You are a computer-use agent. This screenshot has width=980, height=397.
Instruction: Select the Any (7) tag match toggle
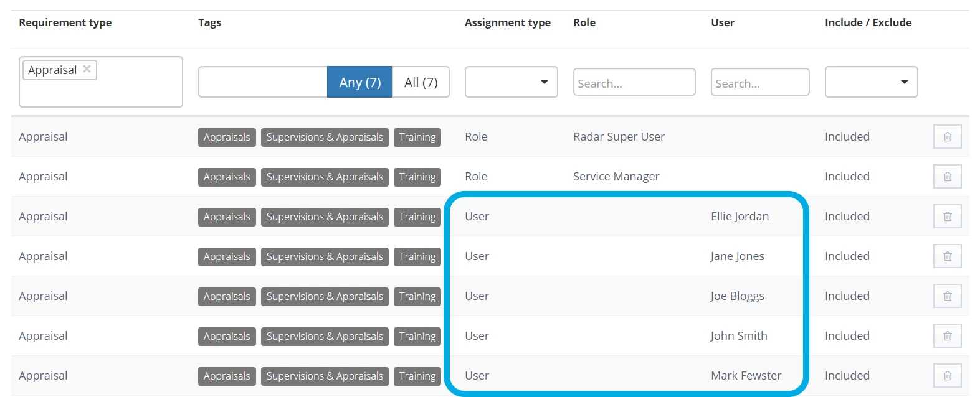[359, 82]
